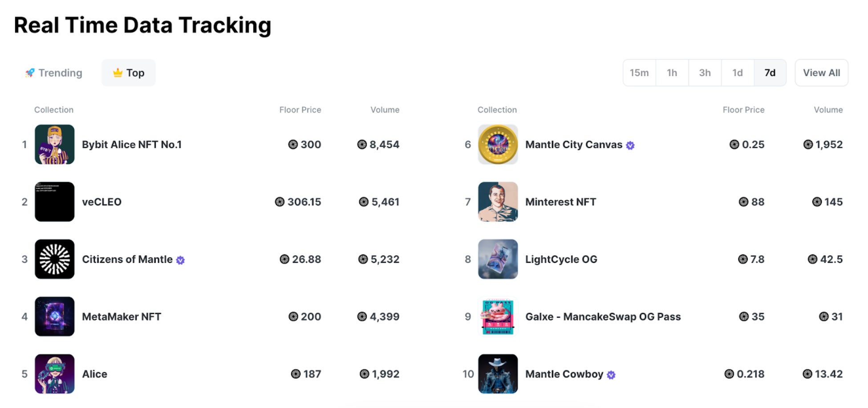Switch to 3h time range
The image size is (868, 408).
pyautogui.click(x=705, y=73)
